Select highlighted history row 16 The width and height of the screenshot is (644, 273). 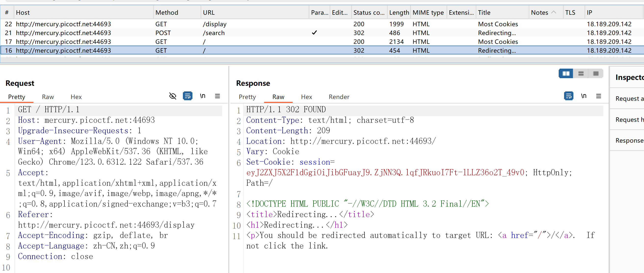(322, 50)
